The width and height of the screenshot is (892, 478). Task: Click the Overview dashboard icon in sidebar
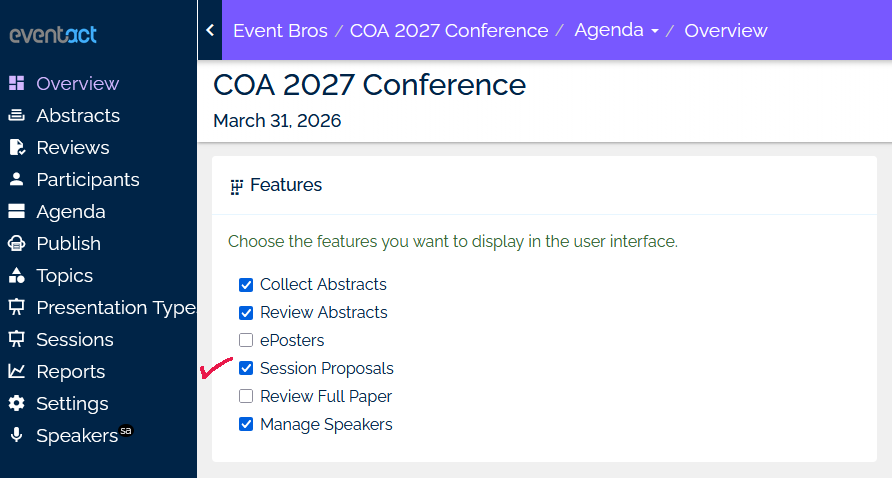point(16,84)
